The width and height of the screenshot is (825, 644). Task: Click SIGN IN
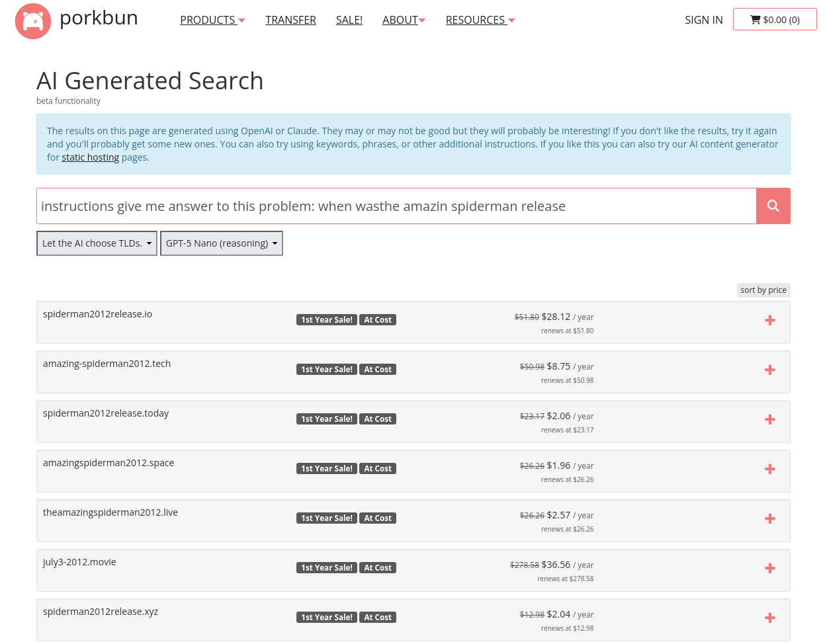(x=704, y=20)
